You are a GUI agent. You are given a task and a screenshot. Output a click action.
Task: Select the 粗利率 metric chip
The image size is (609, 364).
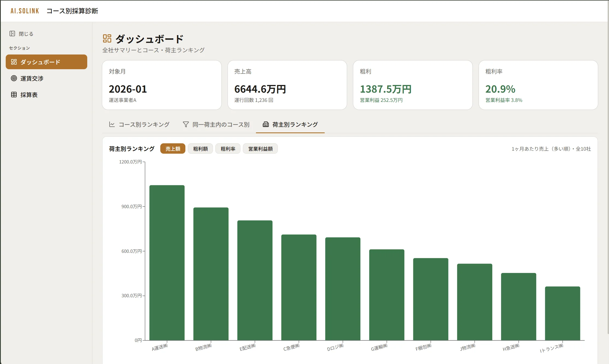click(228, 149)
